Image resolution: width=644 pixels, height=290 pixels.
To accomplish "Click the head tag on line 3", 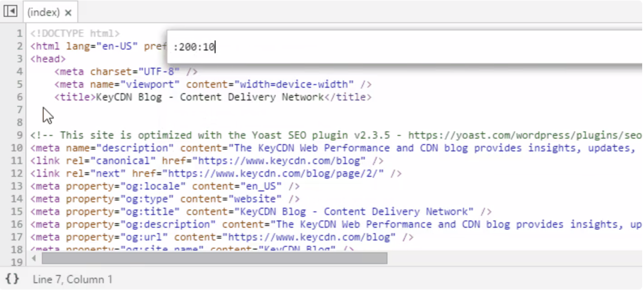I will 48,59.
